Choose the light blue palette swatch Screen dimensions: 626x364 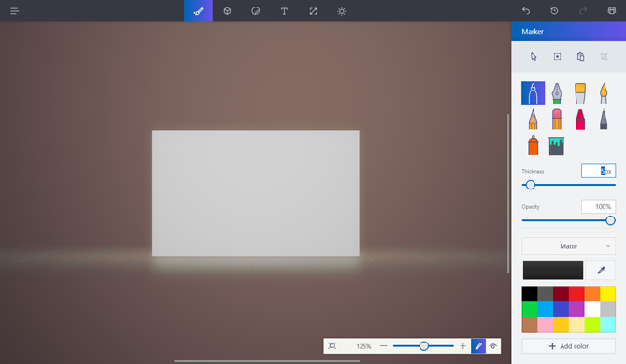[x=545, y=309]
